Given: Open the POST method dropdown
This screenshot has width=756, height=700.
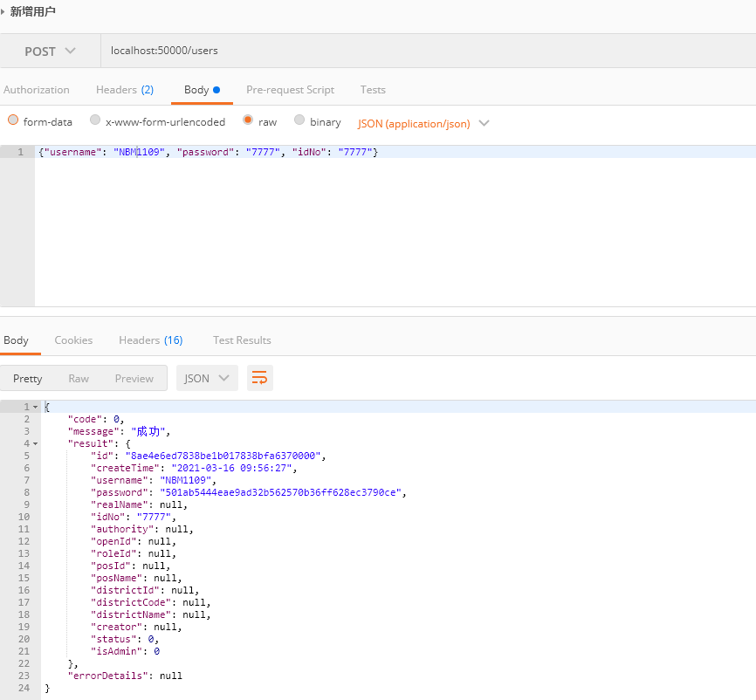Looking at the screenshot, I should [x=50, y=51].
